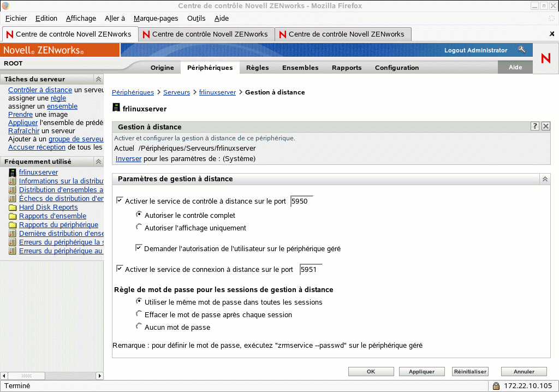
Task: Close the Gestion à distance panel
Action: coord(546,126)
